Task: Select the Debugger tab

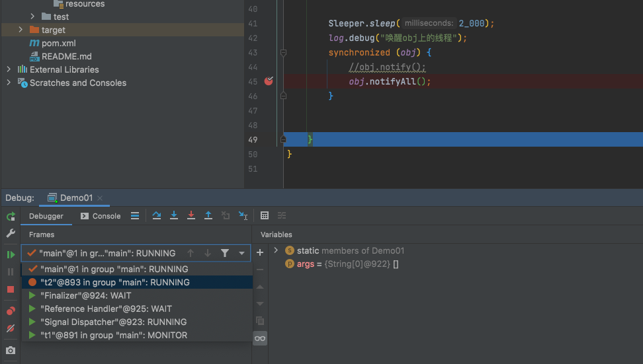Action: click(x=46, y=216)
